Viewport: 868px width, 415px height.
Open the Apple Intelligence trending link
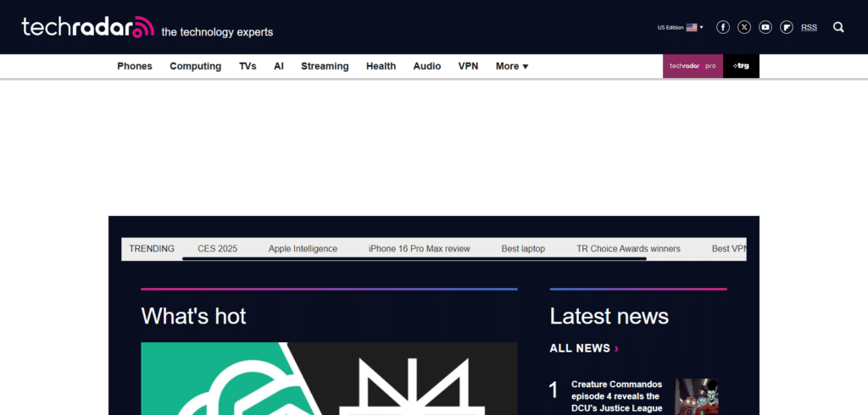pos(303,249)
